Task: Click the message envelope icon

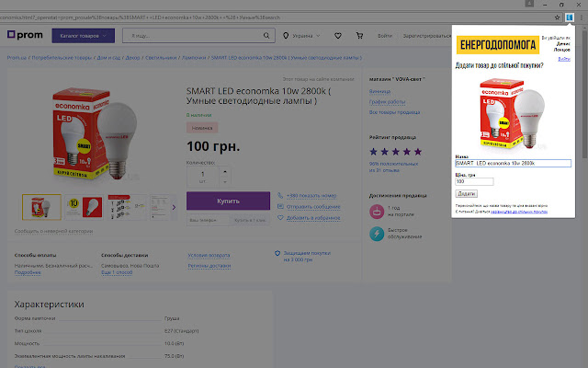Action: (280, 206)
